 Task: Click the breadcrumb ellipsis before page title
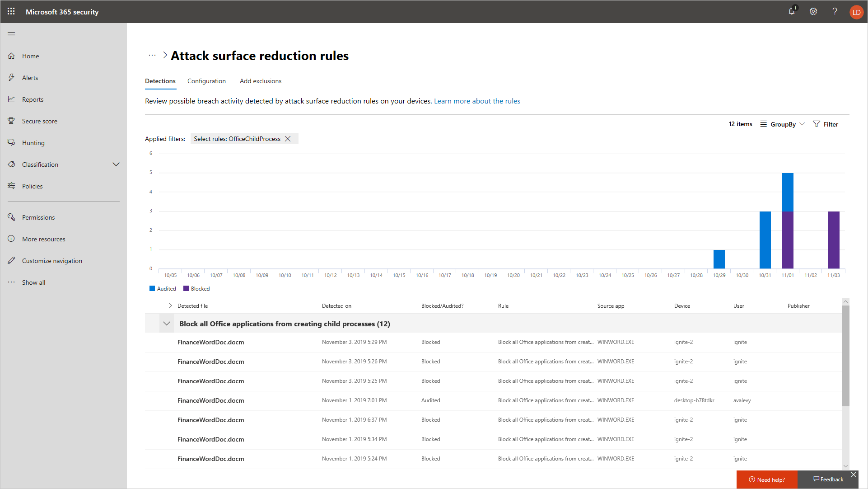coord(152,55)
